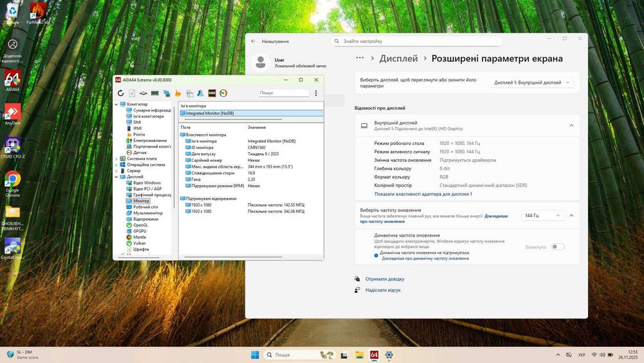Open the CPUID CPU-Z desktop shortcut
Viewport: 644px width, 363px height.
pyautogui.click(x=12, y=148)
